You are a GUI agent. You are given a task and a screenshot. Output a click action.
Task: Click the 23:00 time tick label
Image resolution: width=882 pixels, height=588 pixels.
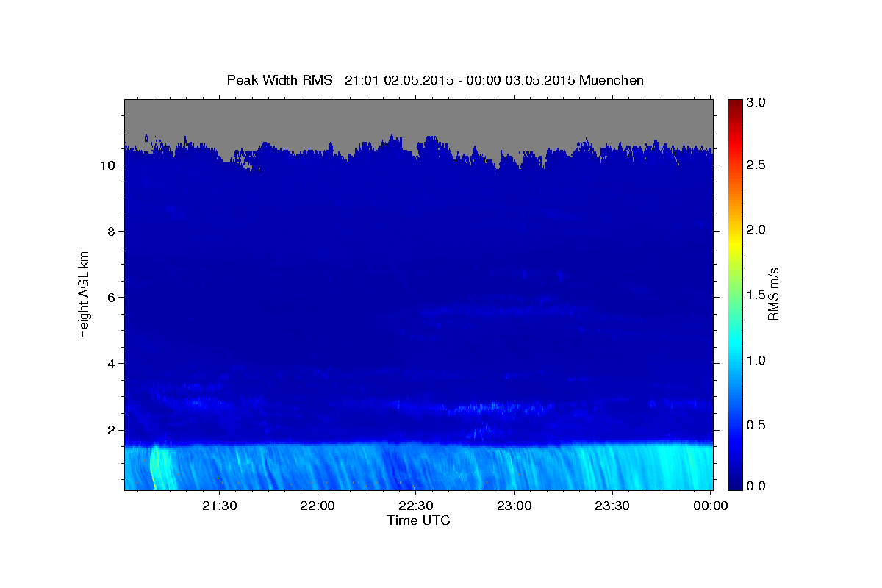[x=514, y=506]
